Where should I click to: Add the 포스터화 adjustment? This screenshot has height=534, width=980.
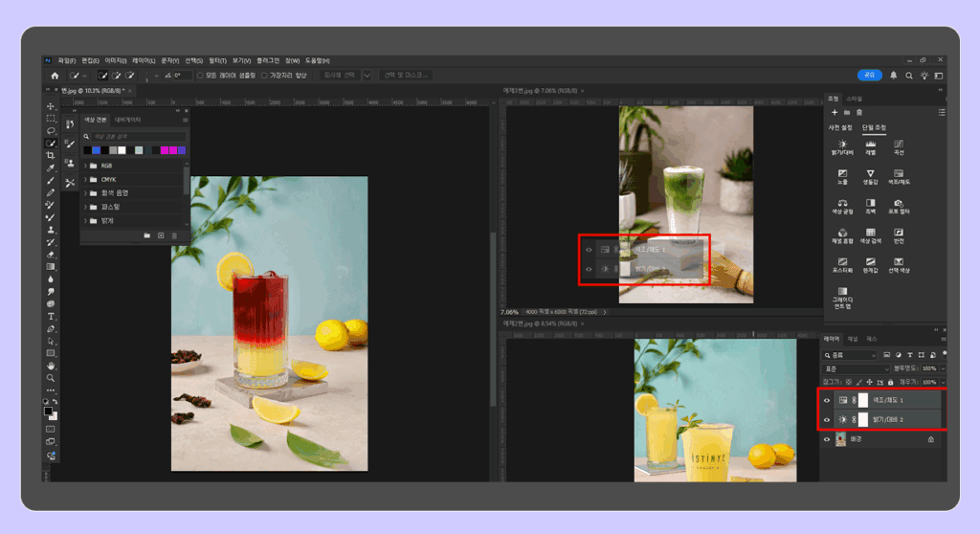click(842, 265)
